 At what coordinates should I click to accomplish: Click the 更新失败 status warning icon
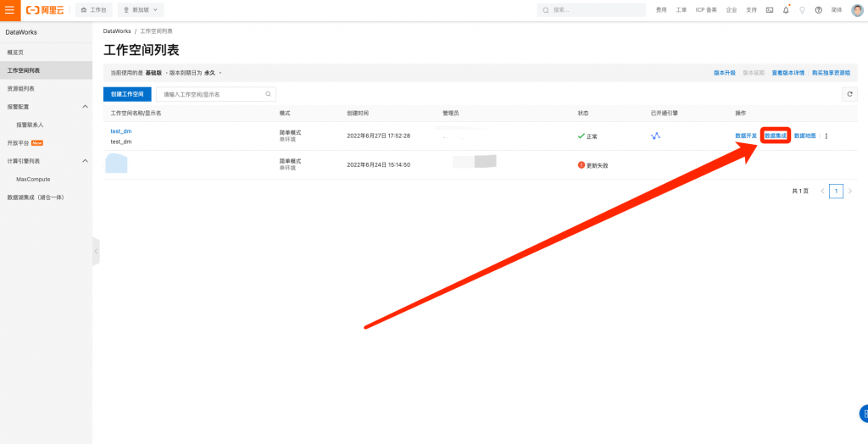point(581,165)
